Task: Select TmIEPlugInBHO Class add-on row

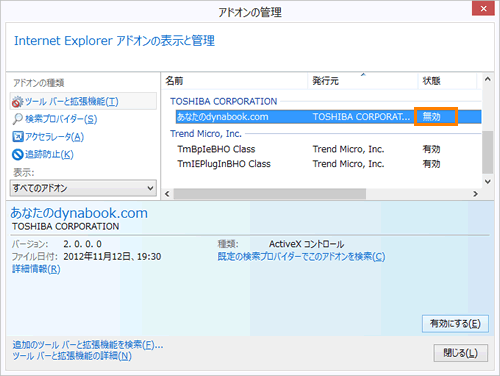Action: click(x=328, y=164)
